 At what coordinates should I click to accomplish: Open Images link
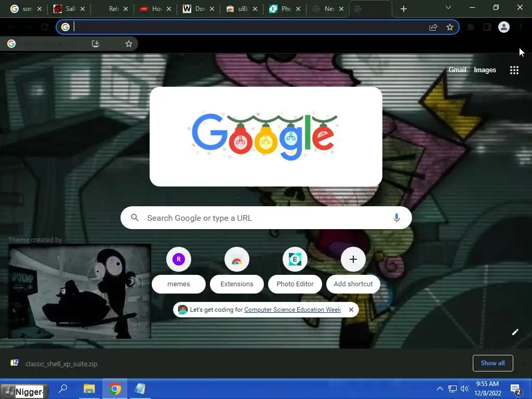pos(485,70)
